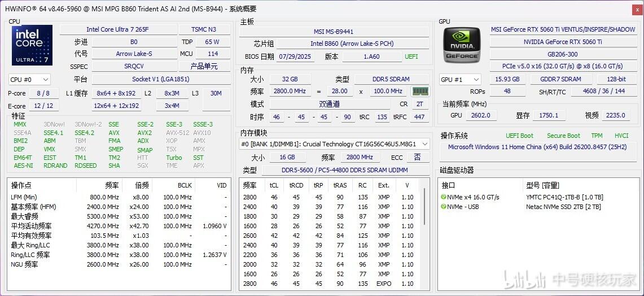Click the GB206-300 GPU chip field
The image size is (644, 296).
point(563,54)
